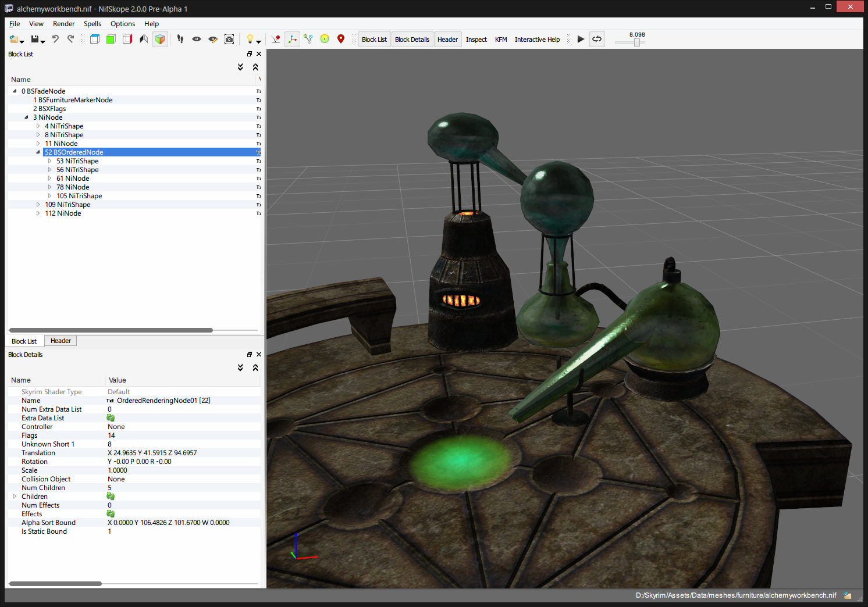
Task: Select the 109 NiTriShape block row
Action: click(67, 205)
